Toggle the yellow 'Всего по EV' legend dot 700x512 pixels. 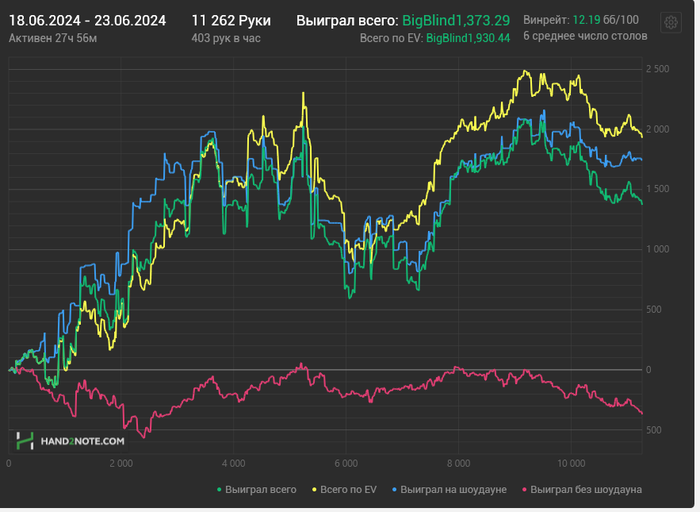(314, 490)
